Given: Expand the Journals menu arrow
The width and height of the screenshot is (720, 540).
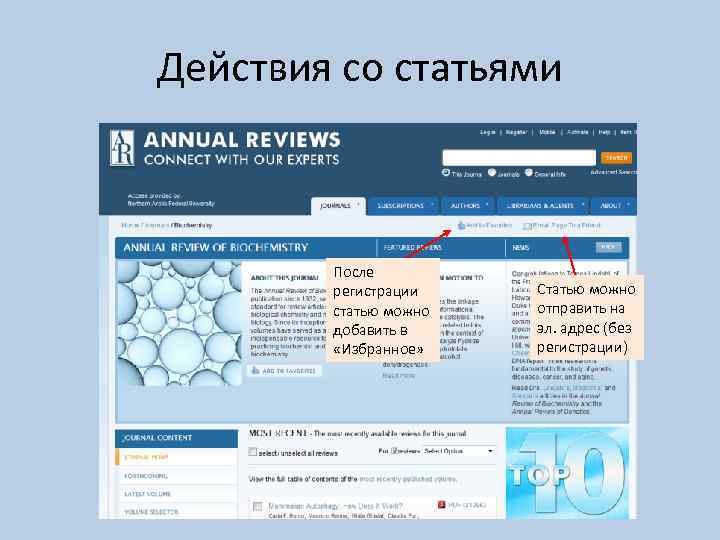Looking at the screenshot, I should 359,204.
